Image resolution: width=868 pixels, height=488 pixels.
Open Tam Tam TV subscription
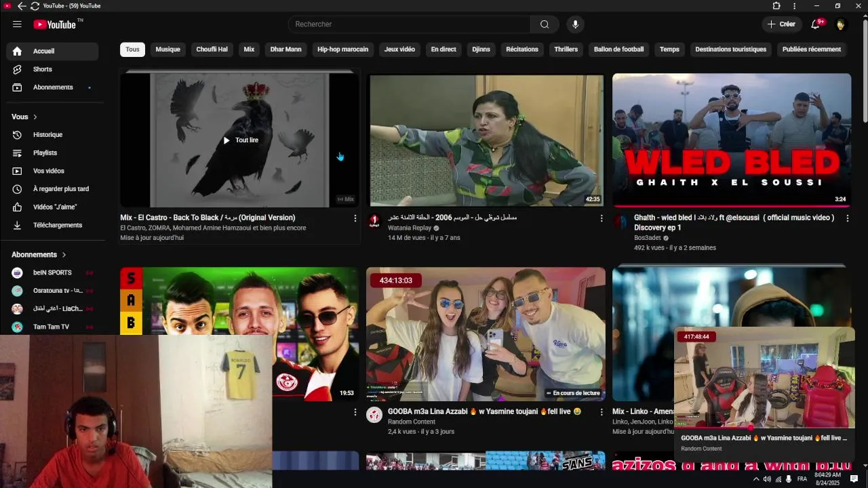click(x=52, y=327)
